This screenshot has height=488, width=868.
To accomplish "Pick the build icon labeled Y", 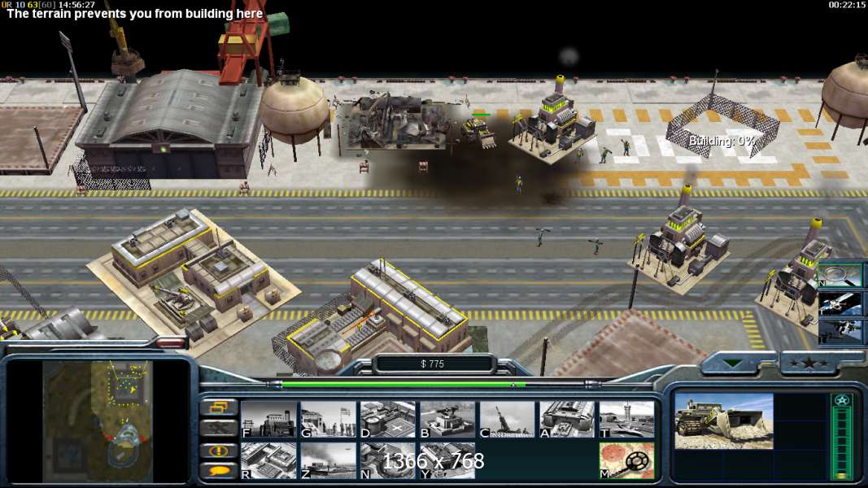I will tap(447, 460).
